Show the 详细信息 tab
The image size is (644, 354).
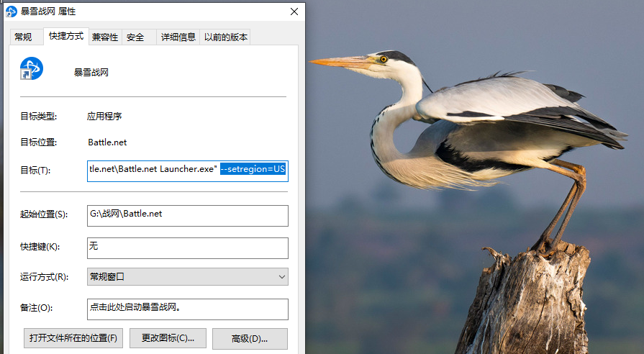178,37
